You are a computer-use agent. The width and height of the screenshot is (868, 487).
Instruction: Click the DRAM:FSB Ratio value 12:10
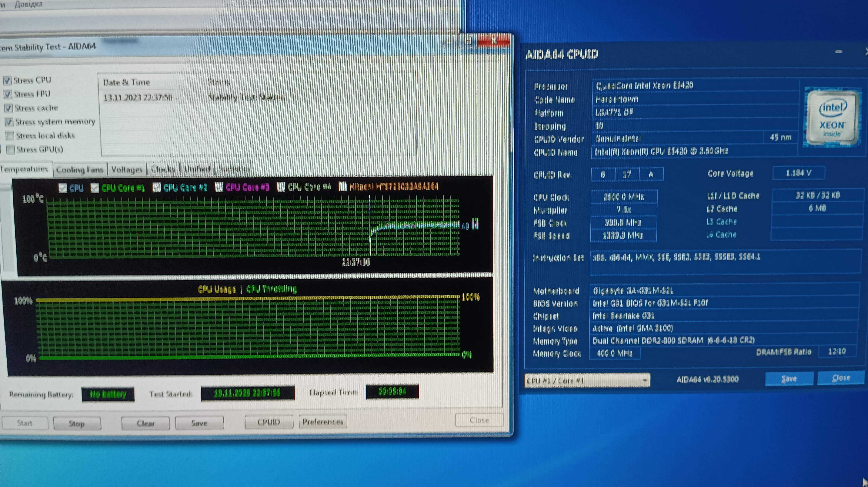837,351
